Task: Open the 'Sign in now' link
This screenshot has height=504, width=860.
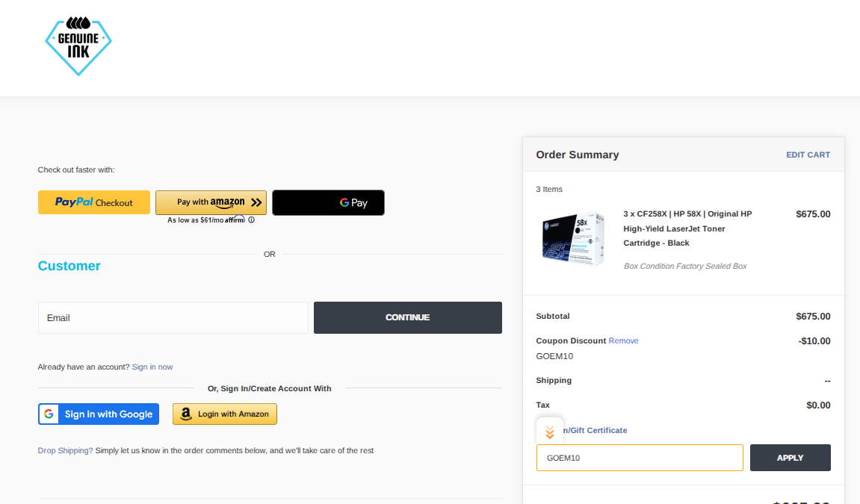Action: click(152, 367)
